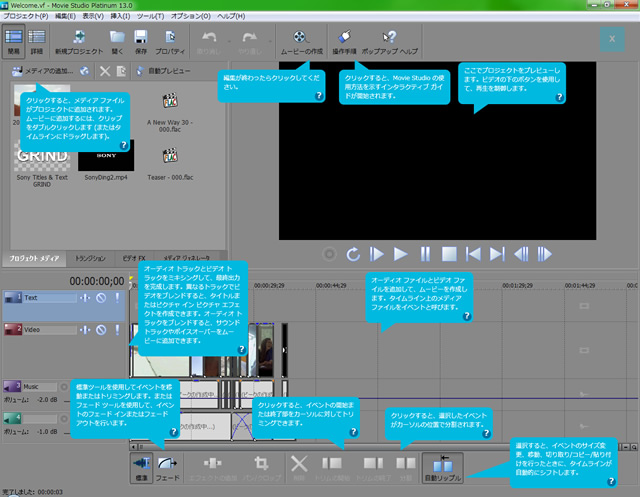The image size is (640, 497).
Task: Switch to the メディア ジェネレータ tab
Action: pos(187,258)
